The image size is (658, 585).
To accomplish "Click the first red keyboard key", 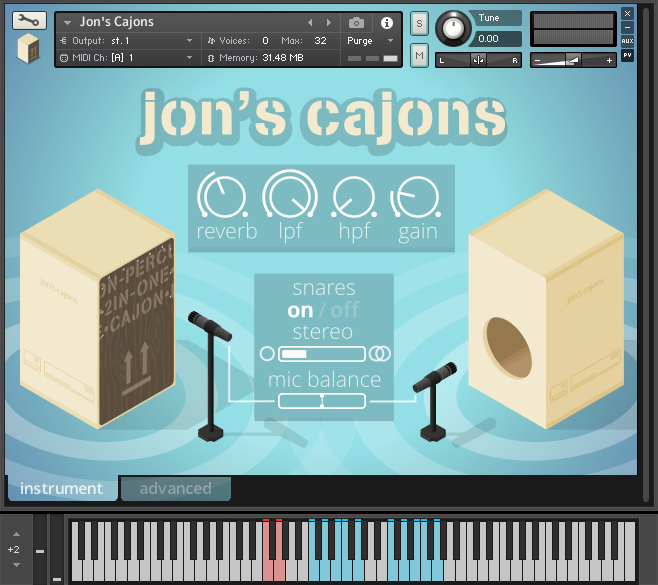I will tap(268, 569).
